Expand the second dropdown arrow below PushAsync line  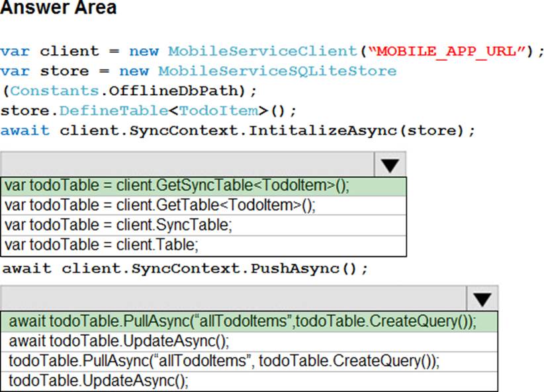pos(482,299)
